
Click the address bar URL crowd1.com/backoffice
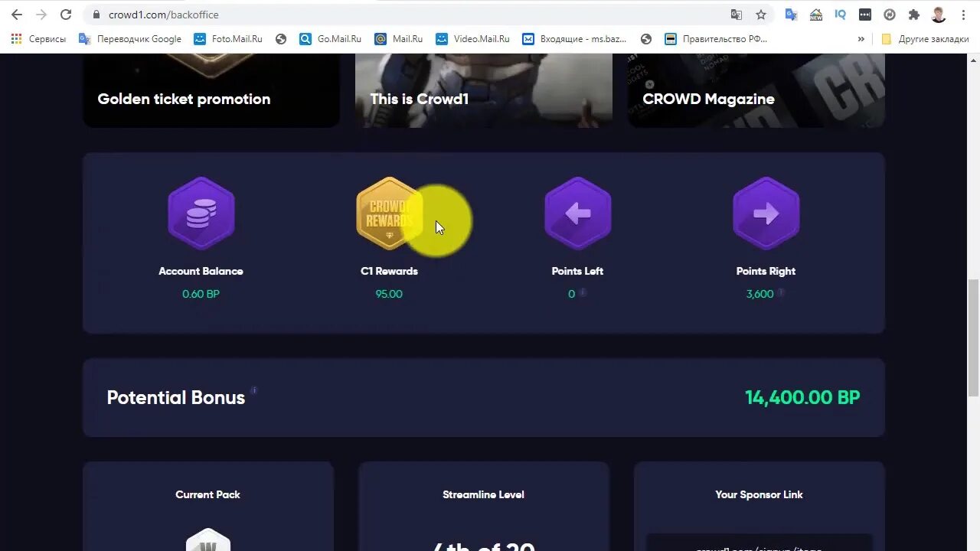coord(164,15)
